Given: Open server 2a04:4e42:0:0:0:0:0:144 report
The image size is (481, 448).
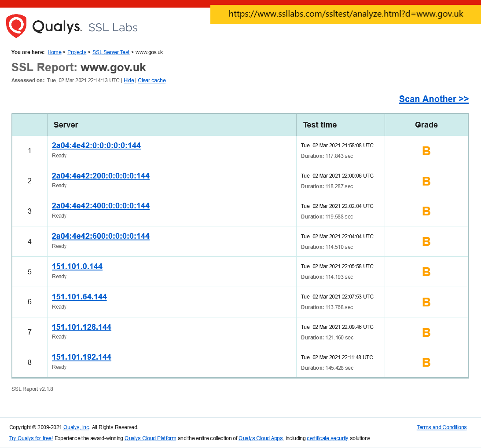Looking at the screenshot, I should click(96, 146).
